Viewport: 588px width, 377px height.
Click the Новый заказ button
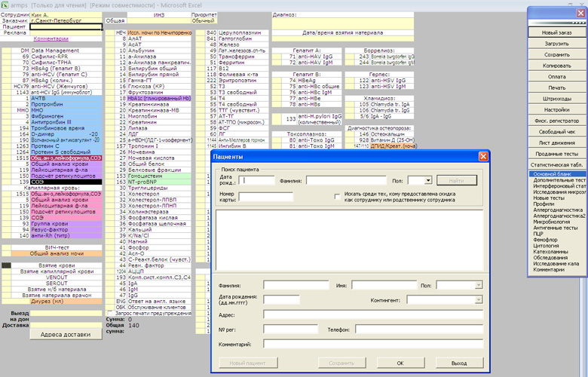556,33
